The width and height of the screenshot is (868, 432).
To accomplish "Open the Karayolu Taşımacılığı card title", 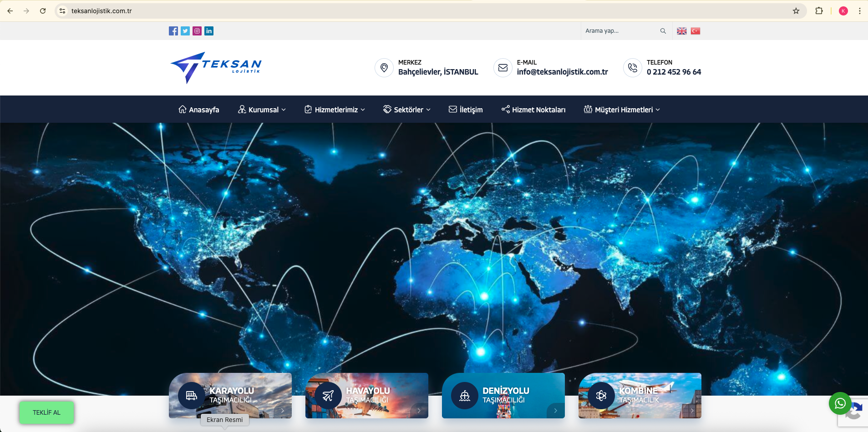I will coord(232,395).
